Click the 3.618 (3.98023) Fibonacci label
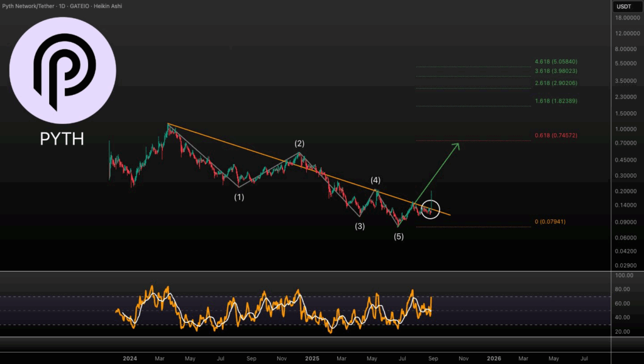Image resolution: width=644 pixels, height=364 pixels. [x=556, y=71]
